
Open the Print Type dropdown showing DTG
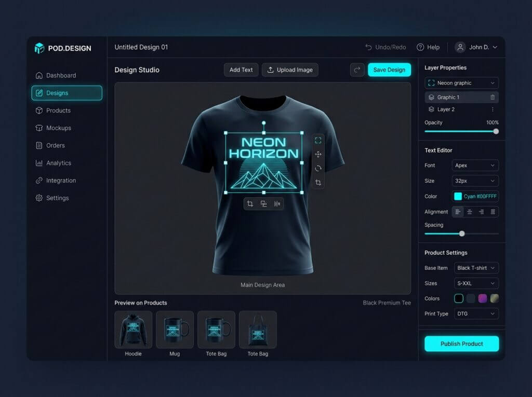tap(476, 314)
